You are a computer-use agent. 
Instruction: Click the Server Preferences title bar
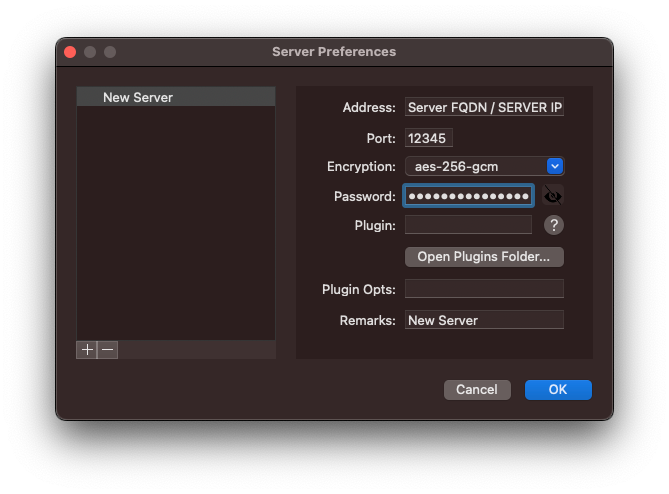tap(334, 52)
